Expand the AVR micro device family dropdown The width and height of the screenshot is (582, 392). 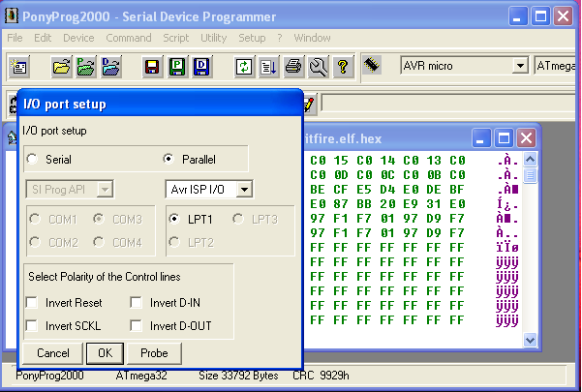pyautogui.click(x=520, y=66)
